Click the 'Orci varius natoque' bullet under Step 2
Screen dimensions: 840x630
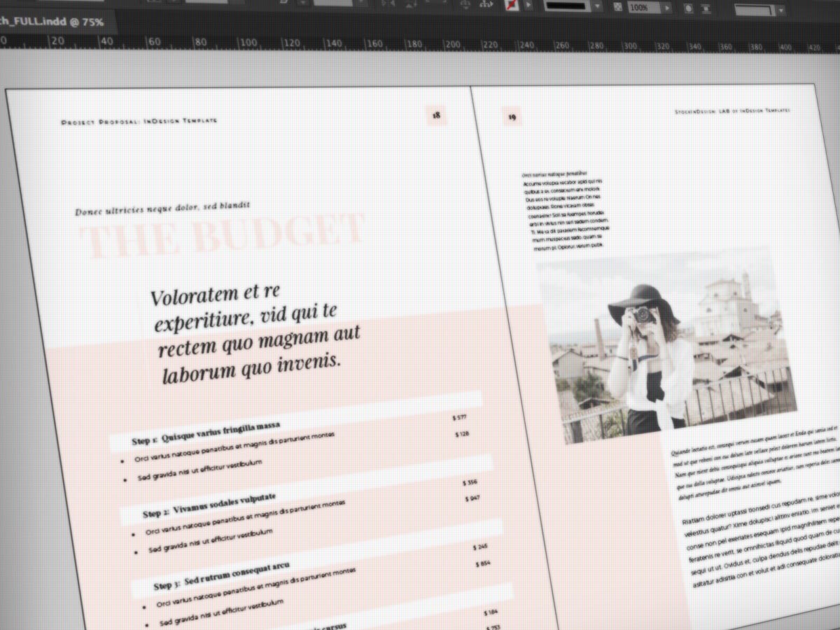click(244, 517)
